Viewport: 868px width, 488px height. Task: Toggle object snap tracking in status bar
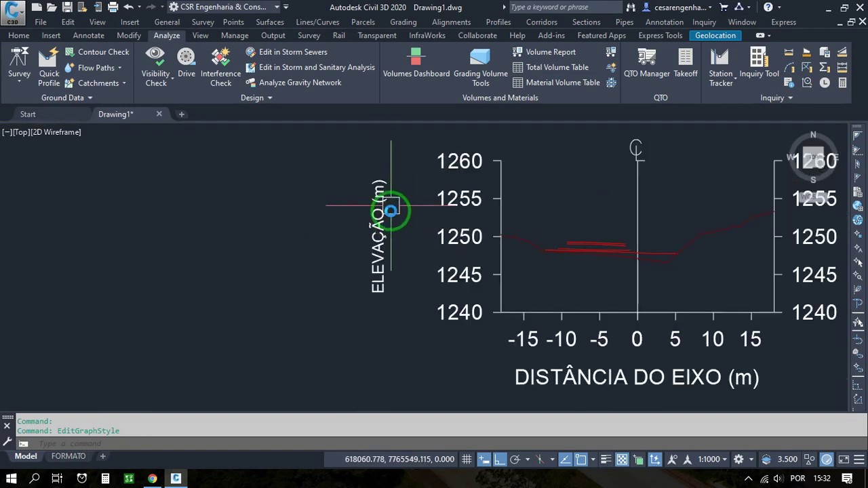(564, 460)
